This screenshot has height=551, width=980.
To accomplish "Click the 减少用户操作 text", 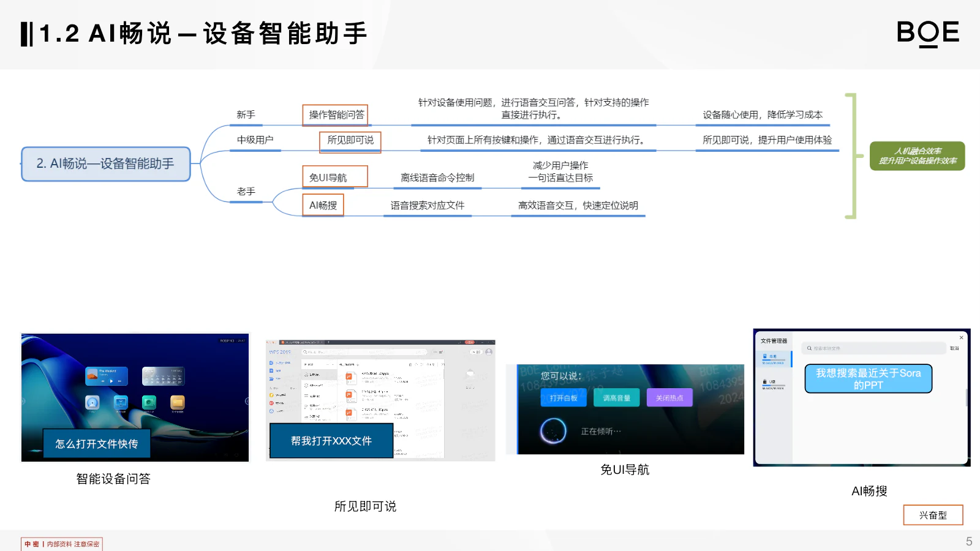I will click(560, 165).
